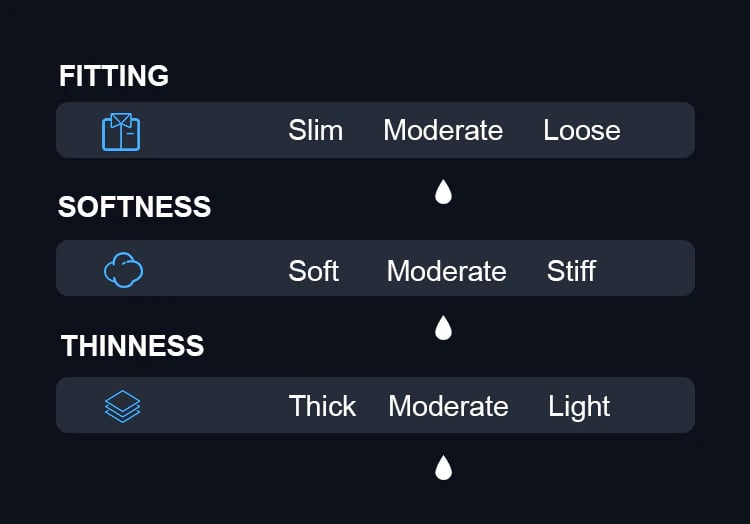Click the droplet marker below the Fitting scale

click(443, 192)
